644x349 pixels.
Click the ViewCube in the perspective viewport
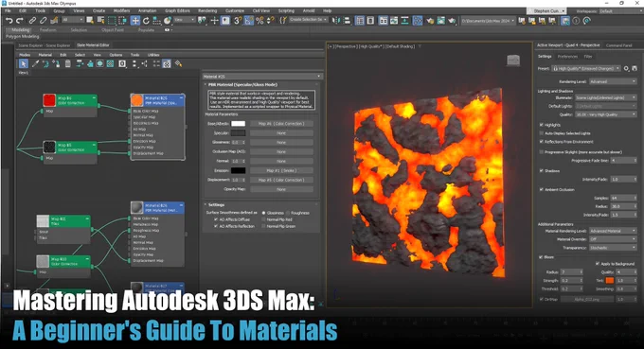(x=513, y=61)
